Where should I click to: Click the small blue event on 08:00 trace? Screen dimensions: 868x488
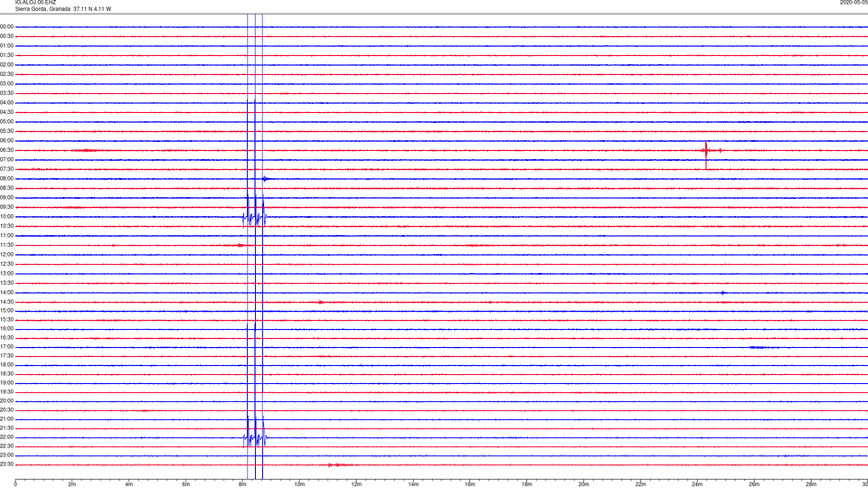(x=266, y=179)
